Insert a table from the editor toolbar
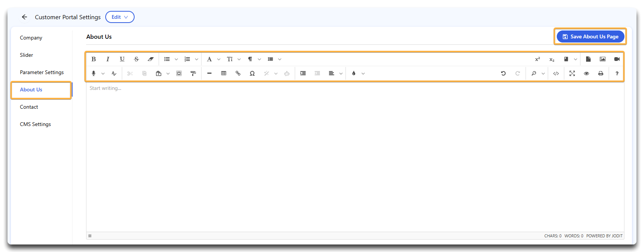Viewport: 644px width, 252px height. 224,73
